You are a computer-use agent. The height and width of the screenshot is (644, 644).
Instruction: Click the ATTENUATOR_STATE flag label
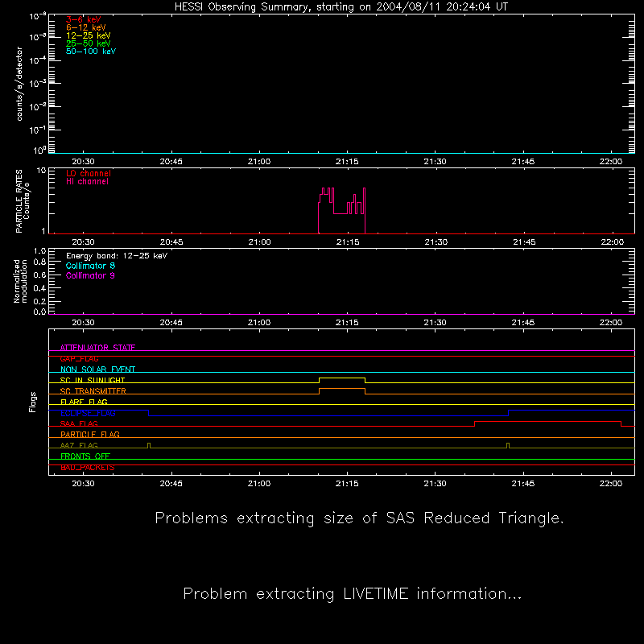[97, 348]
